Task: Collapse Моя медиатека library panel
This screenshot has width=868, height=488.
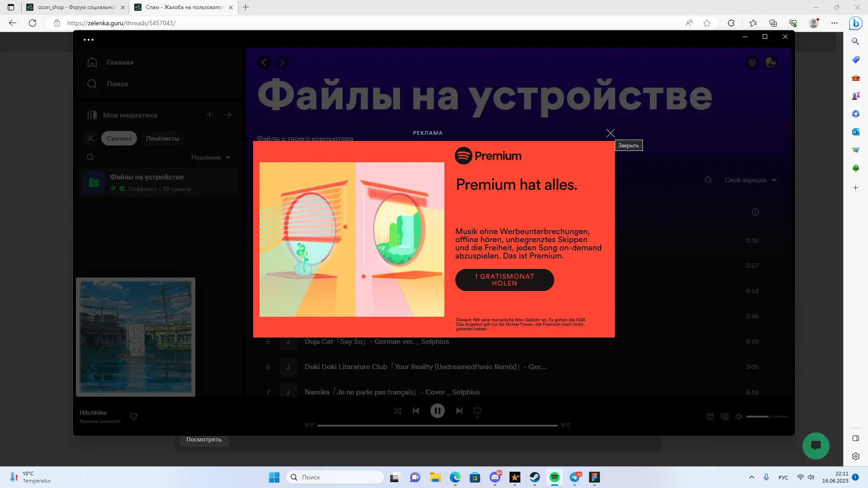Action: click(122, 115)
